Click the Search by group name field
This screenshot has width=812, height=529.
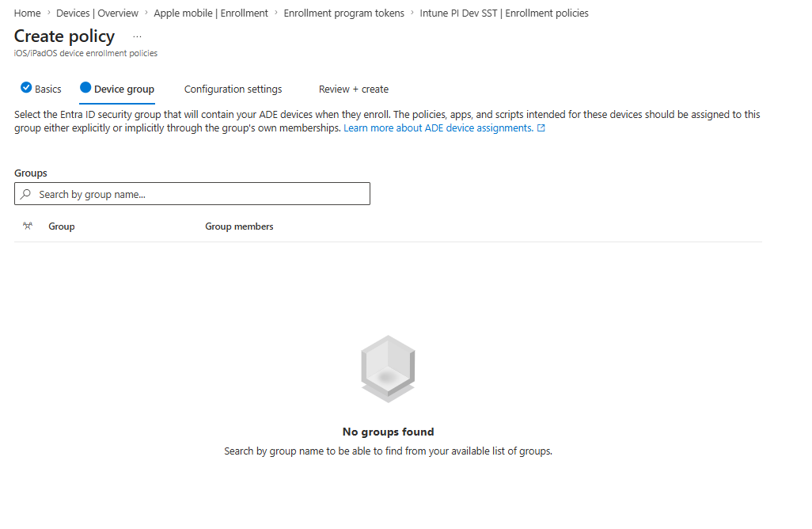(x=192, y=194)
